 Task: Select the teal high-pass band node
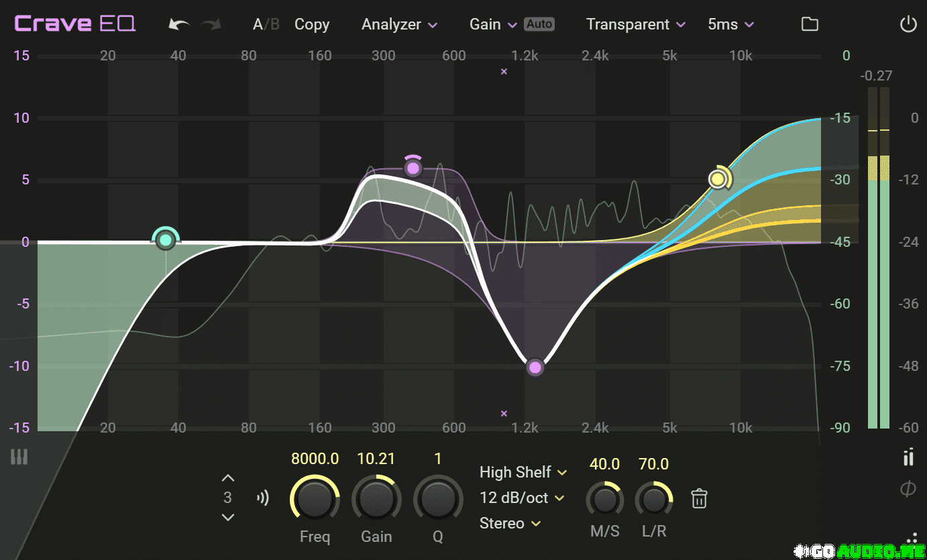click(x=165, y=240)
